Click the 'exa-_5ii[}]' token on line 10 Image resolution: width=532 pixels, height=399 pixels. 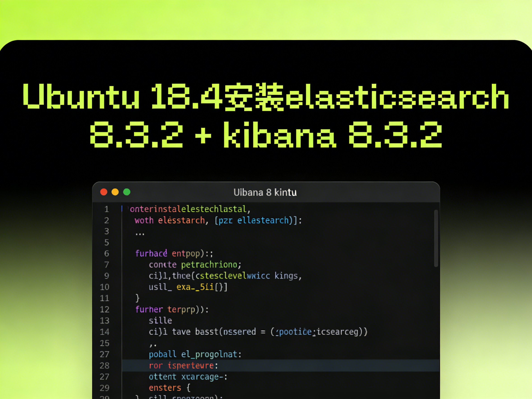(202, 287)
